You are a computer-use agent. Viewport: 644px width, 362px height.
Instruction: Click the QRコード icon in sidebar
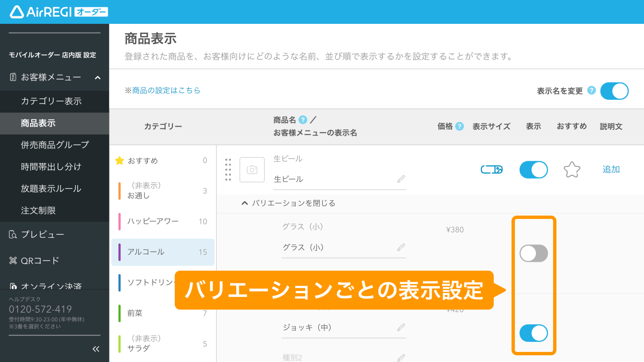coord(13,260)
